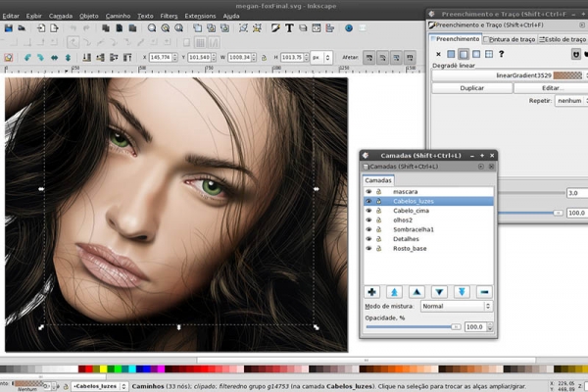Click the red color swatch in palette
This screenshot has width=588, height=392.
[x=89, y=369]
